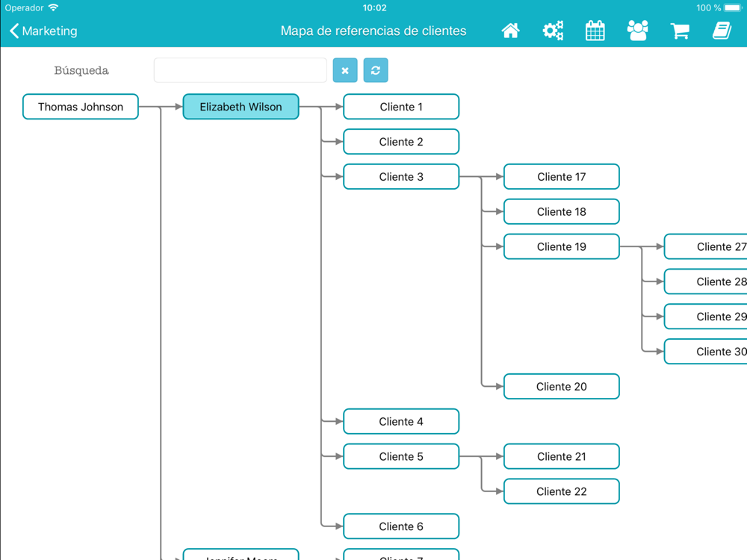Select the Cliente 1 node

coord(401,107)
